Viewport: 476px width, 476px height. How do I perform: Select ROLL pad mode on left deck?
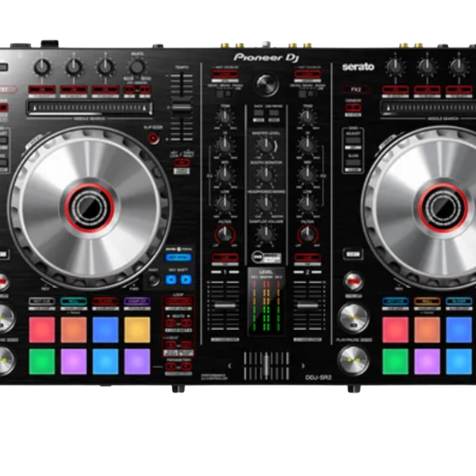pos(74,301)
